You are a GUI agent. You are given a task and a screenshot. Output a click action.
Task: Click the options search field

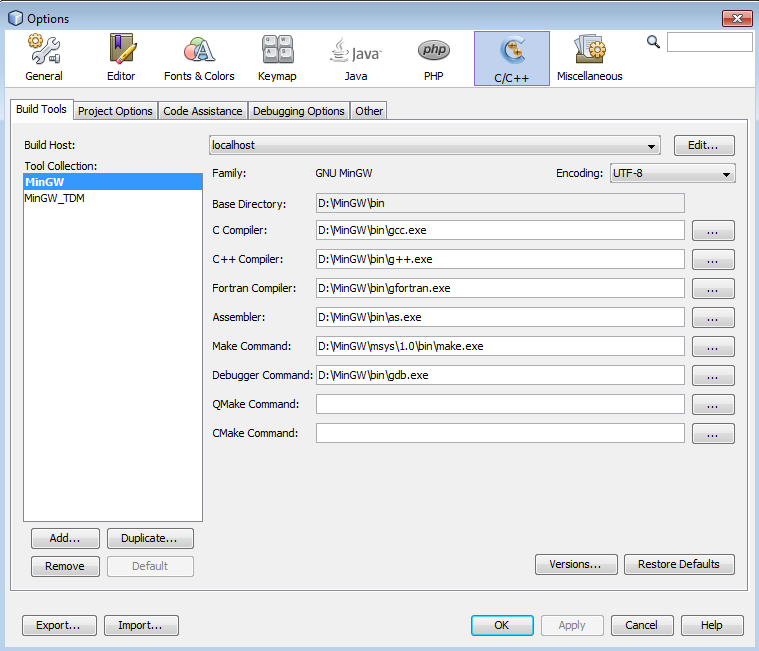click(x=710, y=42)
